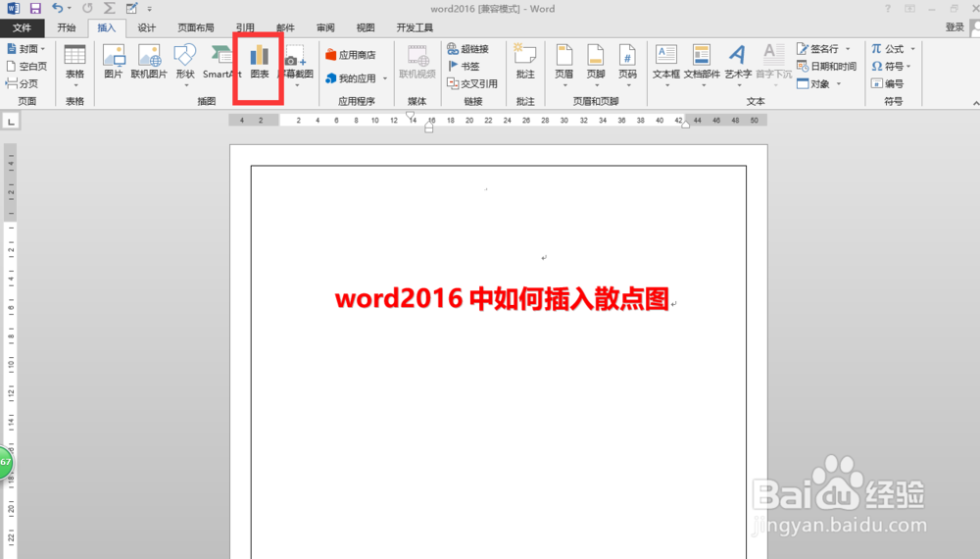Switch to the Developer (开发工具) tab
The width and height of the screenshot is (980, 559).
415,27
